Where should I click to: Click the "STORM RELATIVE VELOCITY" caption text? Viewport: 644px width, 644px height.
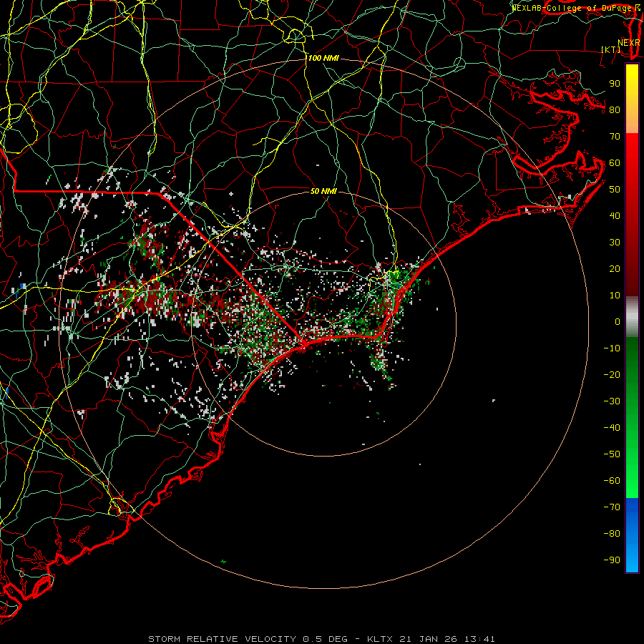click(222, 639)
